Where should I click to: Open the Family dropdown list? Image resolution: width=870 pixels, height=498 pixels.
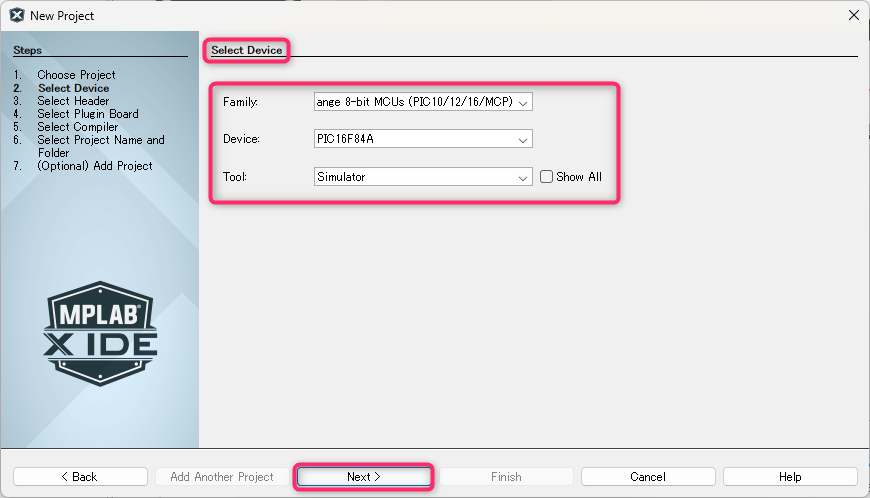[x=523, y=103]
